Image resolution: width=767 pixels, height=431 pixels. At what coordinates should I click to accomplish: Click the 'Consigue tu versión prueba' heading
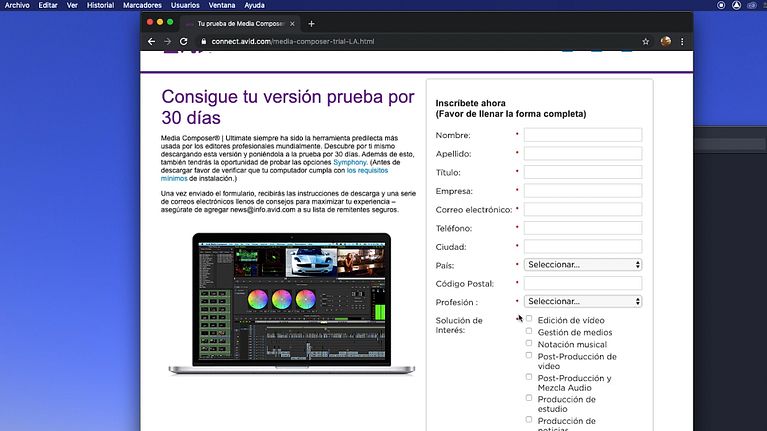click(x=288, y=107)
